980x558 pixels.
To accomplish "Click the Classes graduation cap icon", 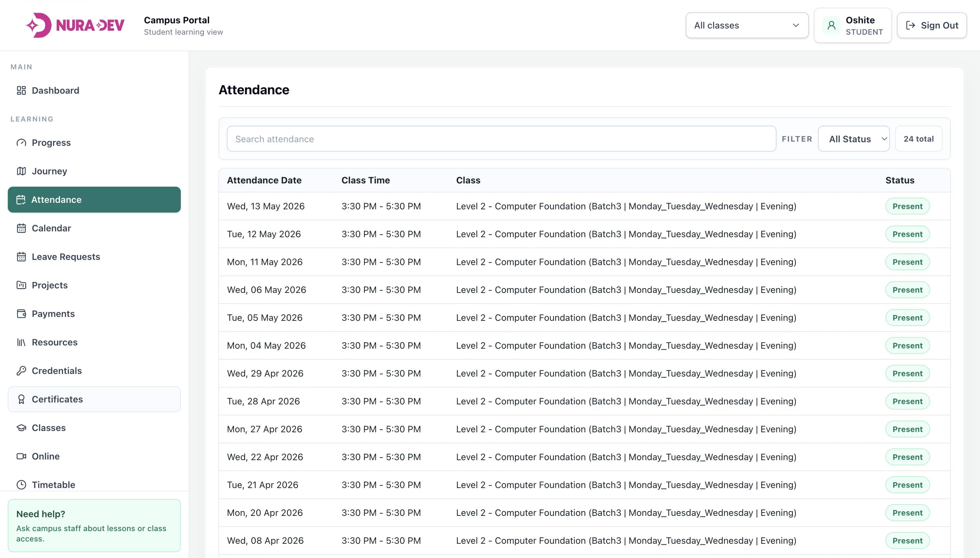I will [21, 428].
